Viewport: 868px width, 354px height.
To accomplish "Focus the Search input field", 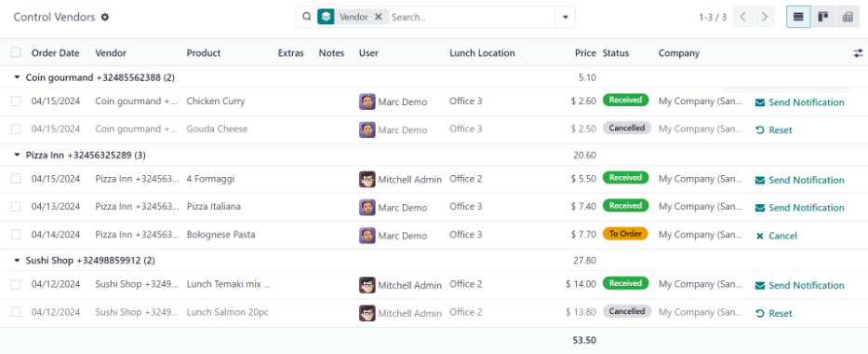I will 473,17.
